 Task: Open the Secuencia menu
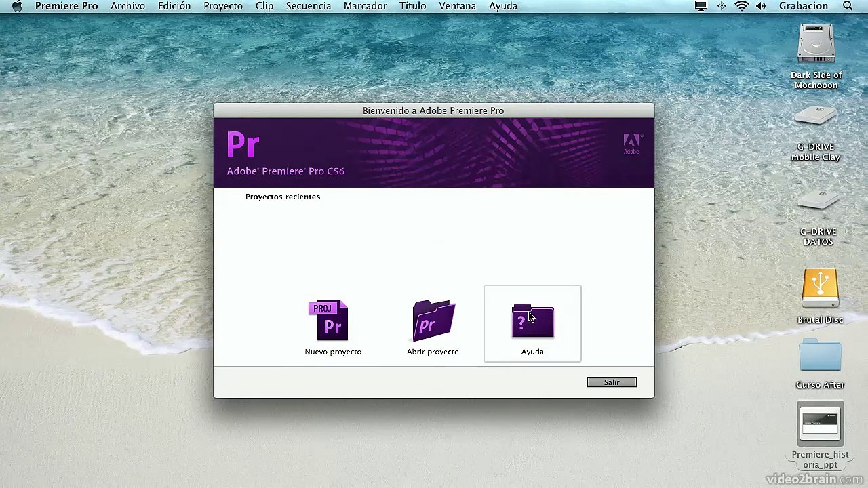[309, 6]
